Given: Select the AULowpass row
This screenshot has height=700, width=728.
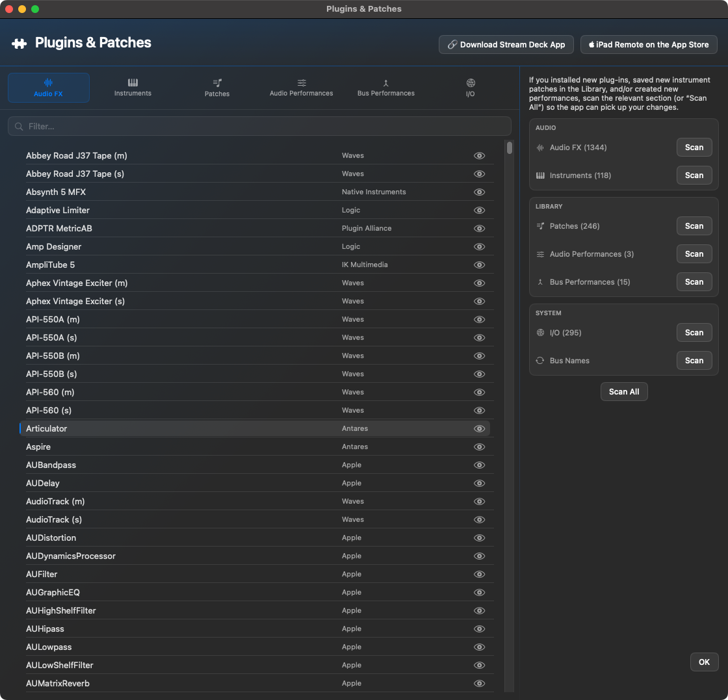Looking at the screenshot, I should click(255, 647).
